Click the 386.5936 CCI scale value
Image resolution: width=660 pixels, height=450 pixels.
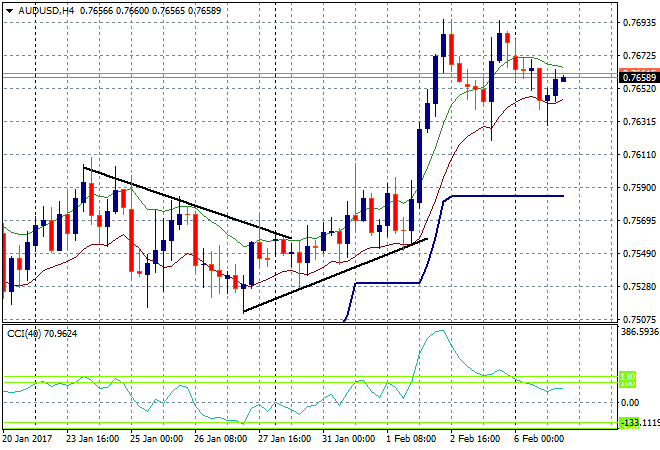click(640, 332)
